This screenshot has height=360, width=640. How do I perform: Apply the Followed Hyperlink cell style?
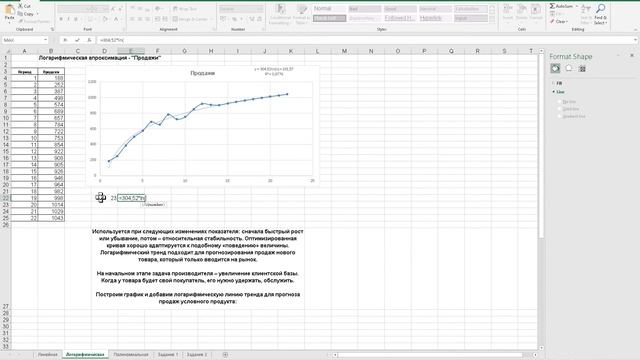400,18
